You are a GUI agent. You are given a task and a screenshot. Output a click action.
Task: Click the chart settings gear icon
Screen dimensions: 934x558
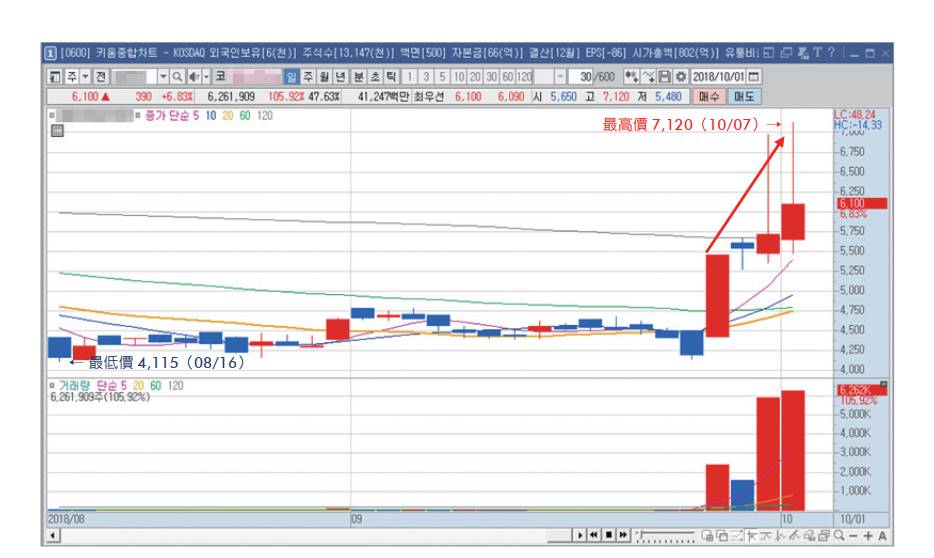[681, 77]
